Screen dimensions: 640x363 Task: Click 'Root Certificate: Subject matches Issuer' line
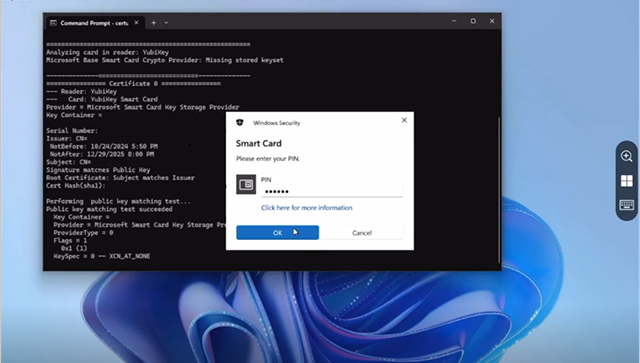point(120,178)
